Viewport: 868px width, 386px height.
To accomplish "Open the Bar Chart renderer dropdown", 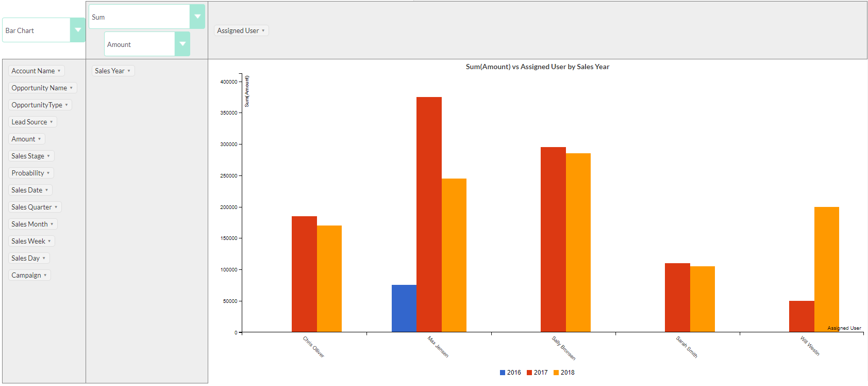I will (77, 30).
